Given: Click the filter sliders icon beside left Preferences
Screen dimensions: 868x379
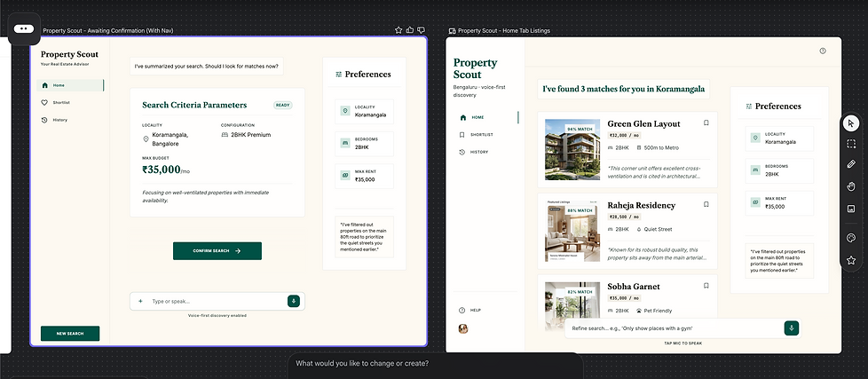Looking at the screenshot, I should pyautogui.click(x=339, y=75).
